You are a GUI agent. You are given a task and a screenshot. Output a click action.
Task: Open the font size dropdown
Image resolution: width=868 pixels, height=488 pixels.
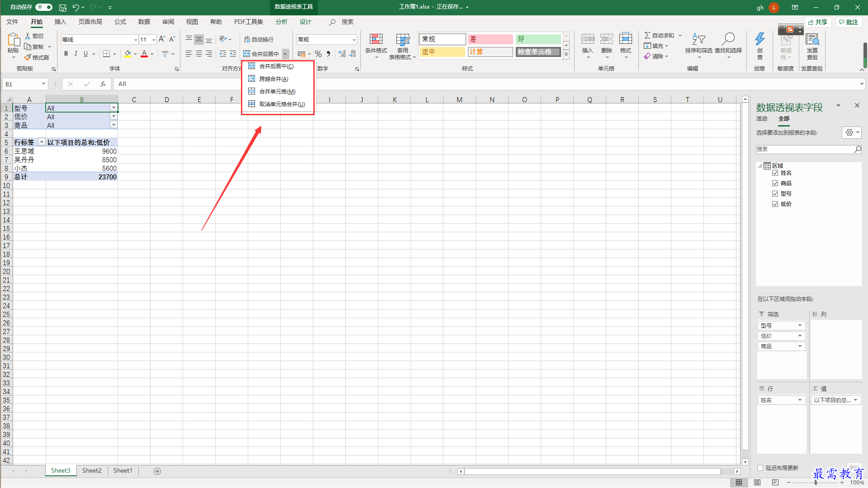pyautogui.click(x=154, y=40)
